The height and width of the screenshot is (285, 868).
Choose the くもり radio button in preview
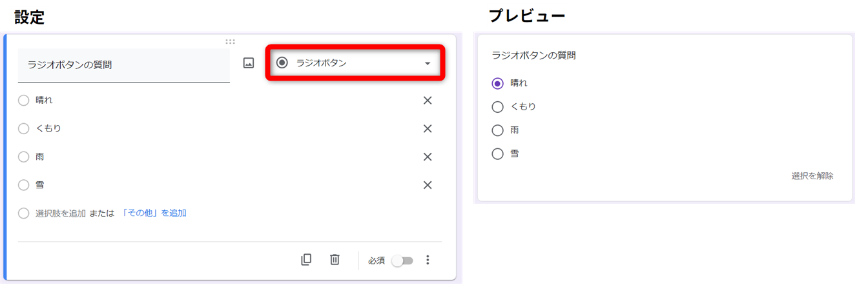pyautogui.click(x=497, y=107)
